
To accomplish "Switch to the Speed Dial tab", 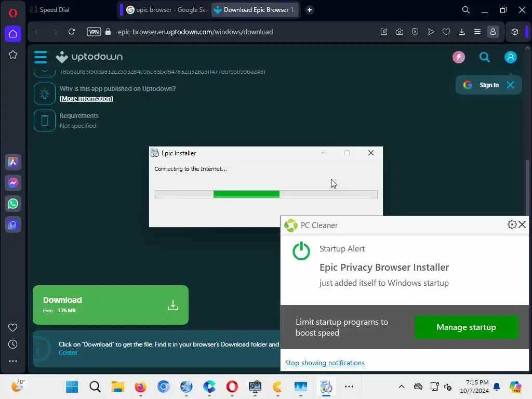I will [x=50, y=10].
